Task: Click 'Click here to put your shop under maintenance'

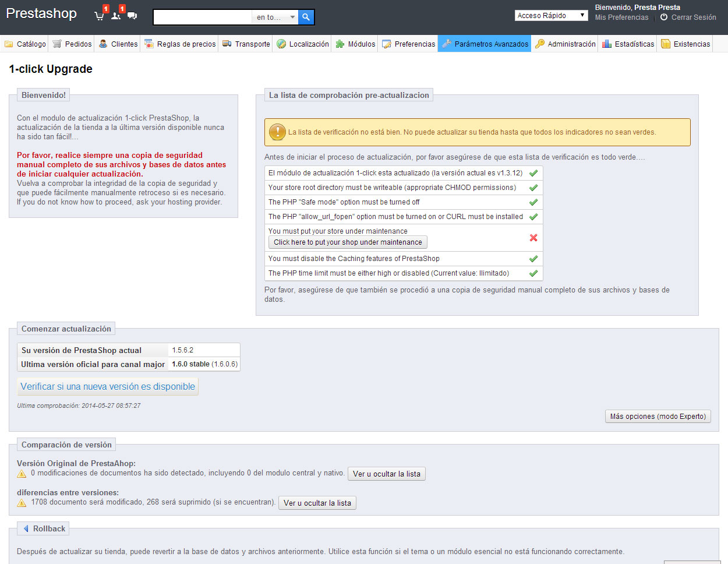Action: point(348,242)
